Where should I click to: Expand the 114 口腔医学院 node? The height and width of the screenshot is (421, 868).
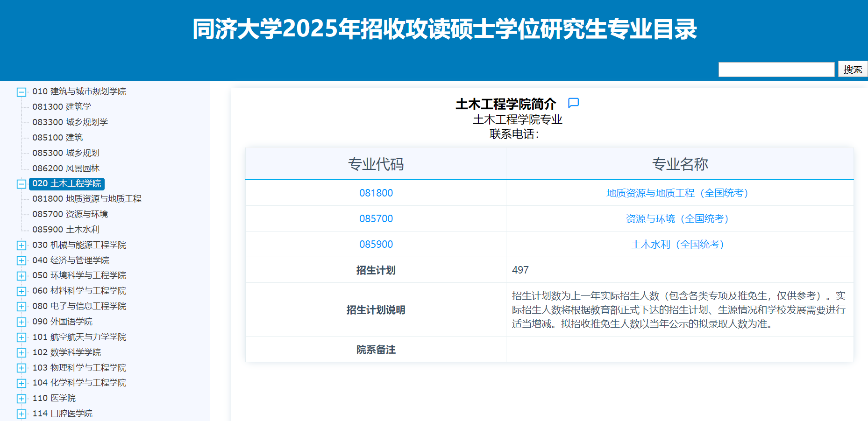coord(21,414)
